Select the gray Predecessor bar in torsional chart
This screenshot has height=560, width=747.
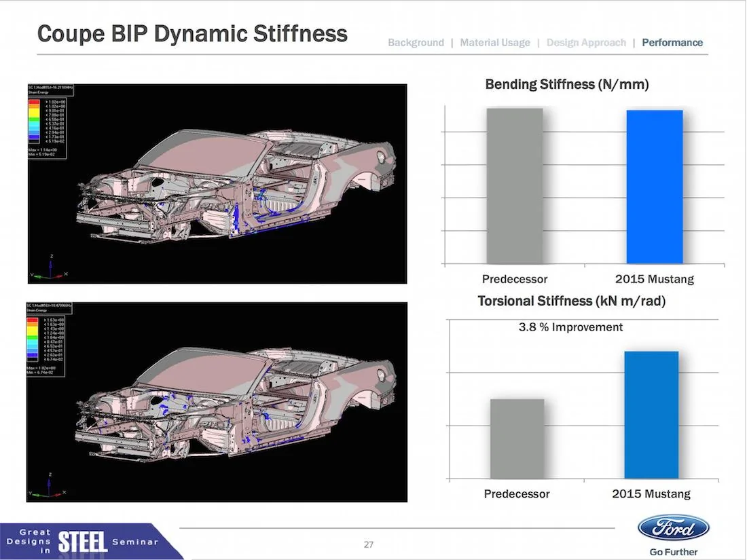[x=517, y=439]
